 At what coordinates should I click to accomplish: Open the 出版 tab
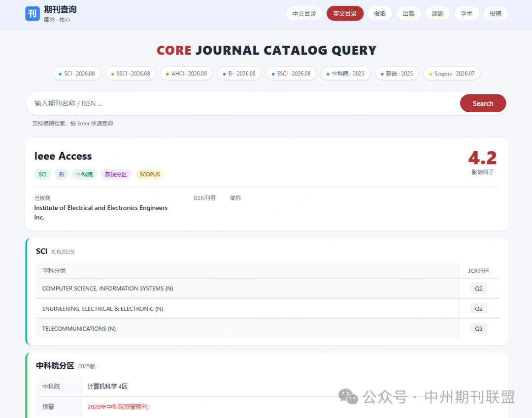(x=408, y=14)
